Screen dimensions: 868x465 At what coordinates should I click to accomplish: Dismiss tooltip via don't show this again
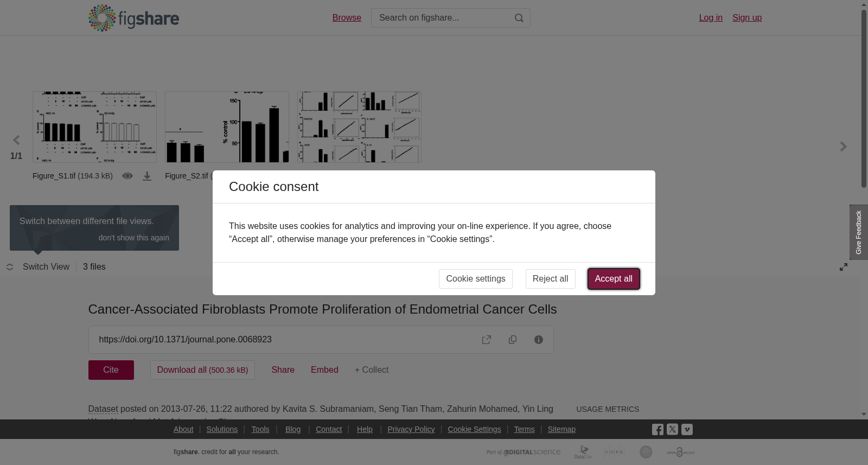[133, 238]
